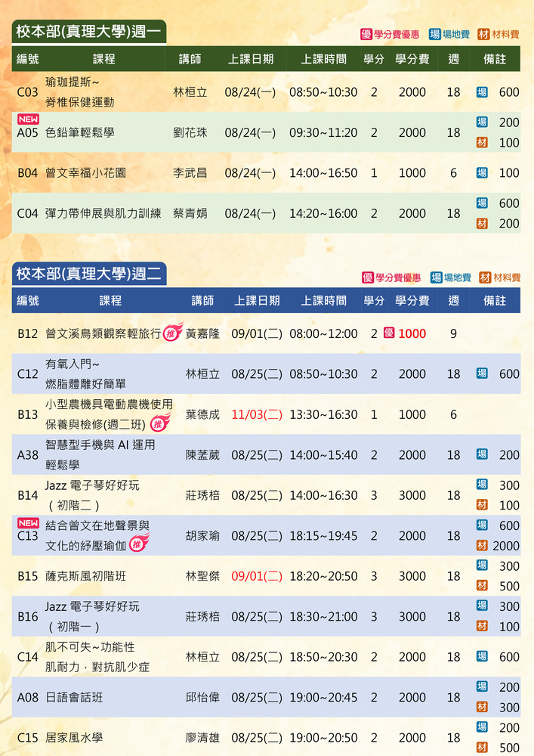The image size is (534, 756).
Task: Click teacher name 陳荎葳
Action: tap(202, 454)
